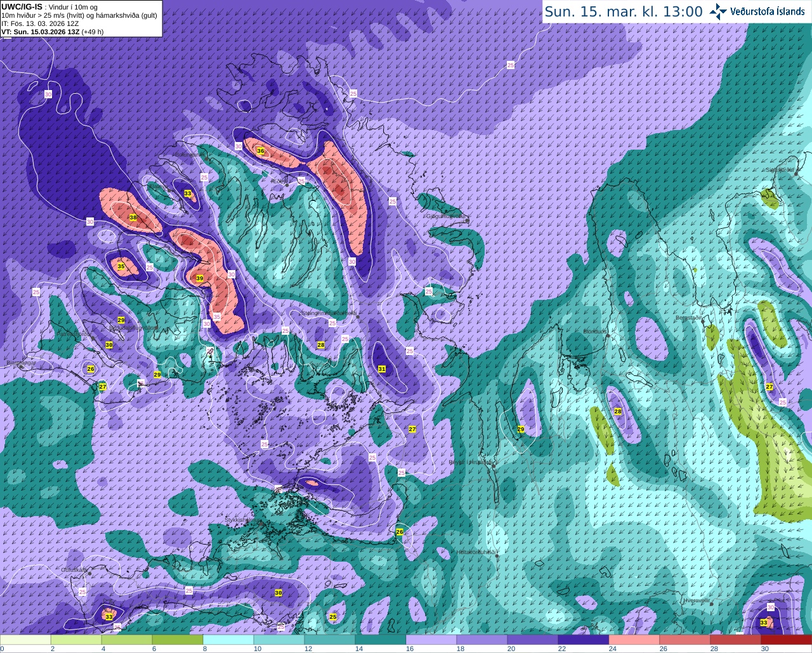Click the yellow 28 marker below Steingrímsfjarðarheiði
812x653 pixels.
(x=321, y=345)
